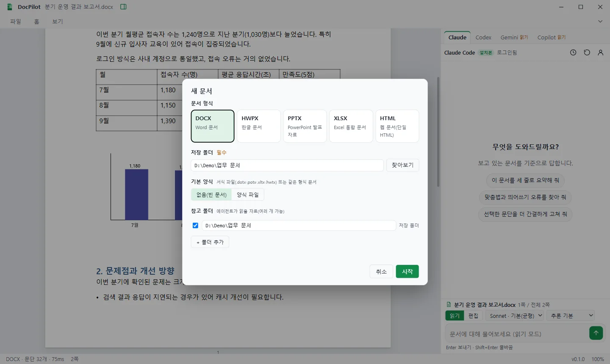
Task: Select HWPX document format
Action: pos(259,126)
